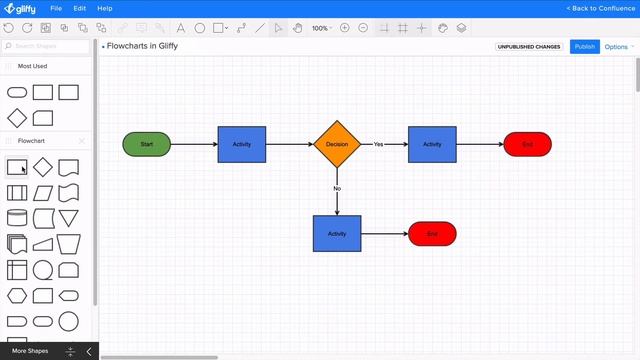Click the Search Shapes input field
Viewport: 640px width, 360px height.
click(x=45, y=46)
